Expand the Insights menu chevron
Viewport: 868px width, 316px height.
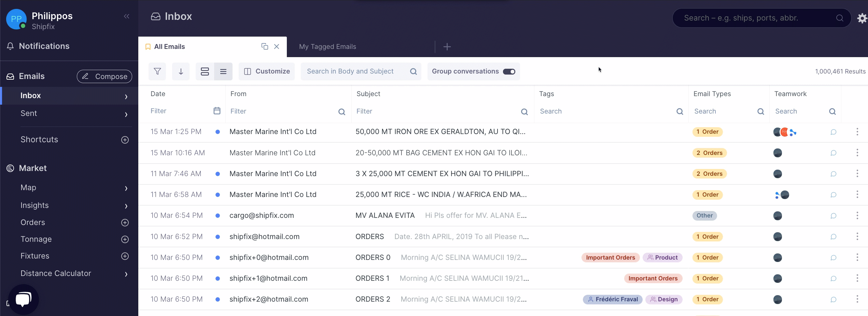pyautogui.click(x=126, y=206)
